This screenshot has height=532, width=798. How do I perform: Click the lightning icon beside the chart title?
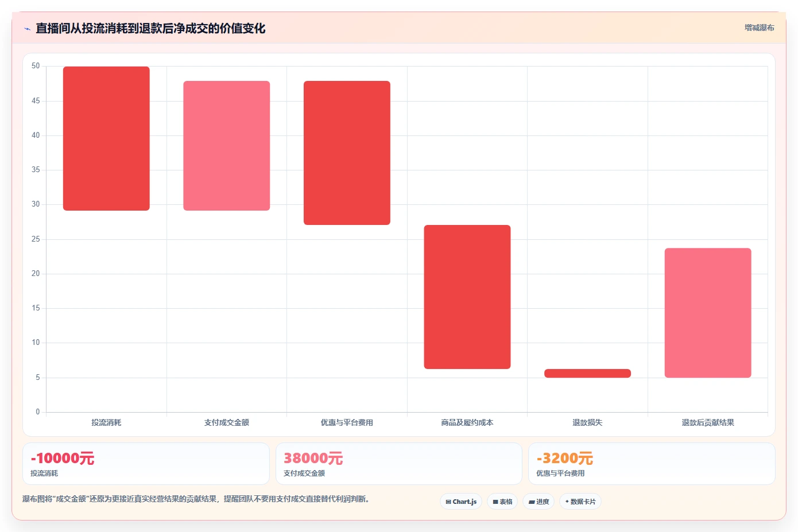(27, 29)
